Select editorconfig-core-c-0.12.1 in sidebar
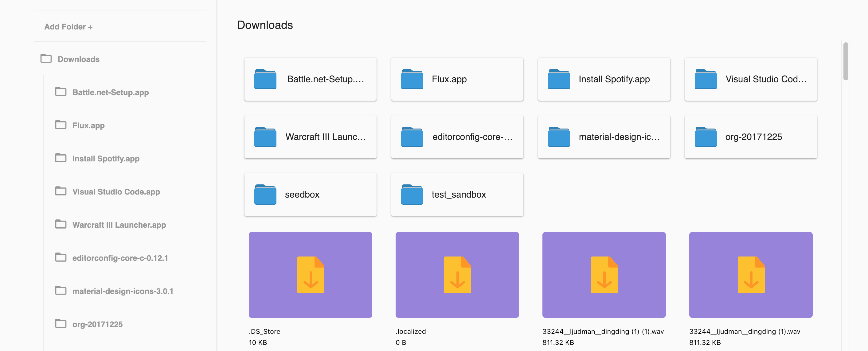 point(119,258)
